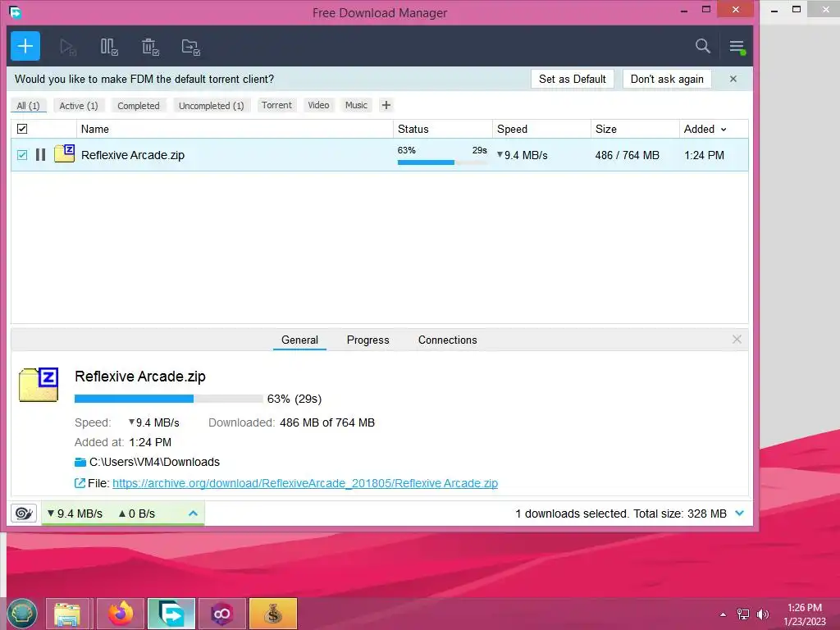
Task: Open money bag app on taskbar
Action: [272, 614]
